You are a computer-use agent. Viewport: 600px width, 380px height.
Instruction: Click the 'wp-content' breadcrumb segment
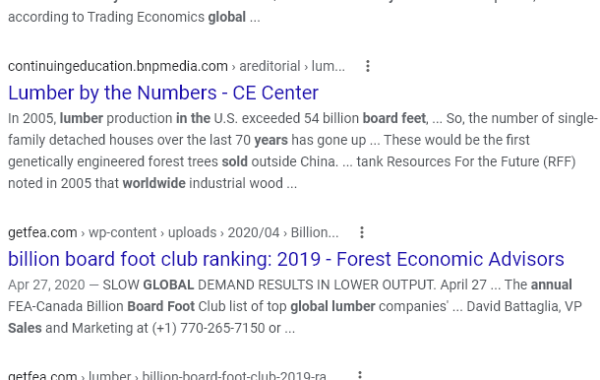point(122,232)
